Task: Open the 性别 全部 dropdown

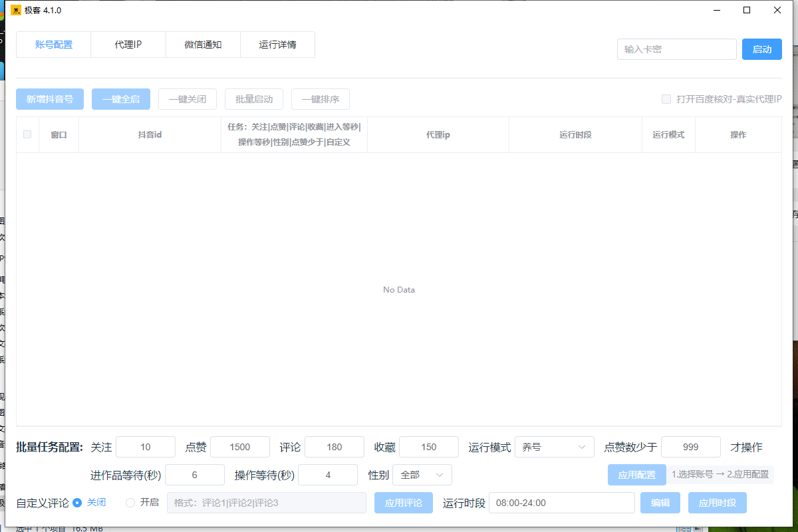Action: (422, 475)
